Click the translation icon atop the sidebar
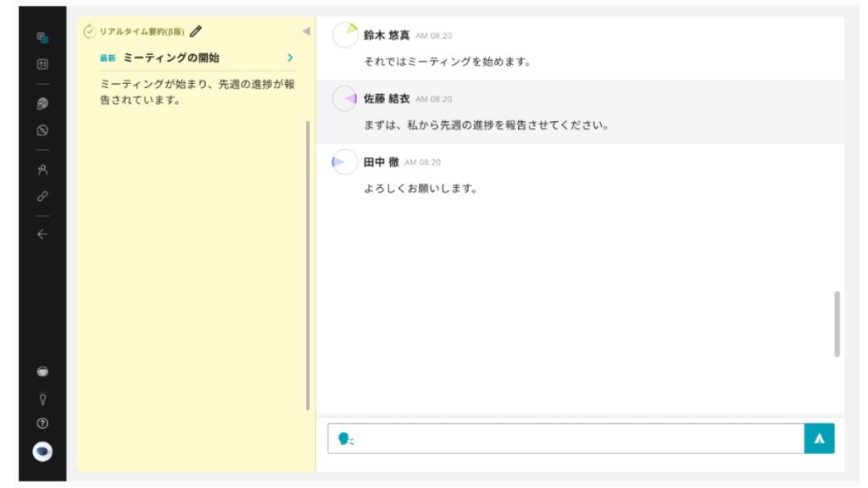Screen dimensions: 868x488 point(42,38)
